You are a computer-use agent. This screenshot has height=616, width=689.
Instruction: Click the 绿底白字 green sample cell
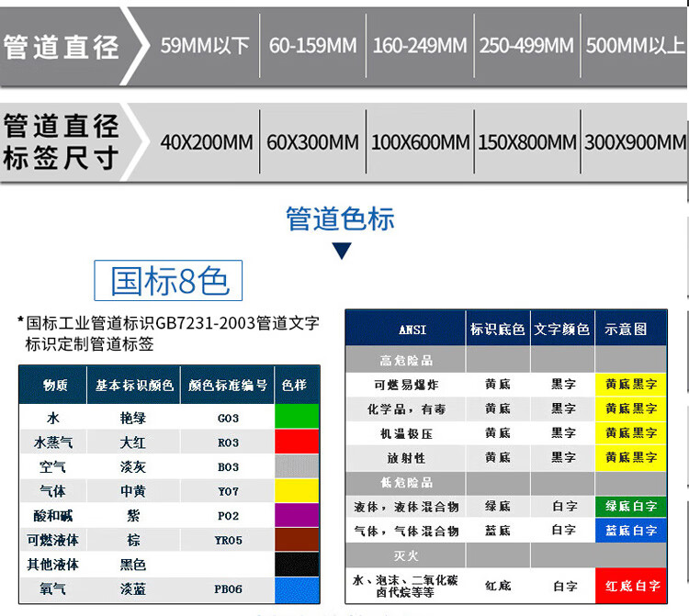[631, 506]
